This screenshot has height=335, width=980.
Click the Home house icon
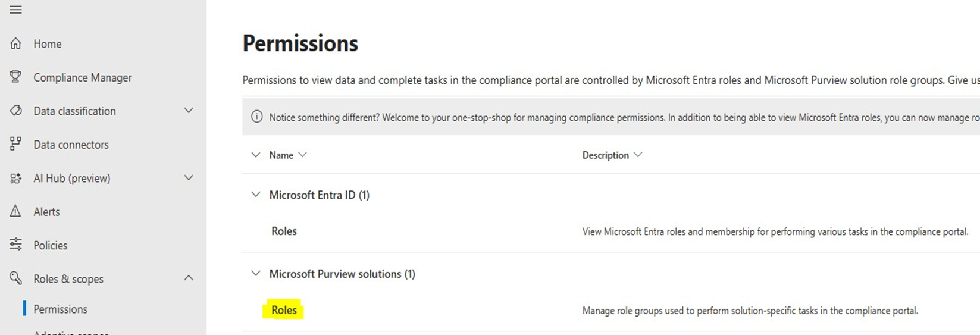pos(16,43)
